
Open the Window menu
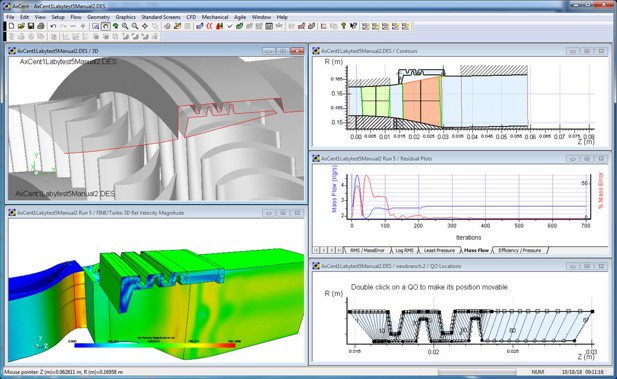pos(261,17)
